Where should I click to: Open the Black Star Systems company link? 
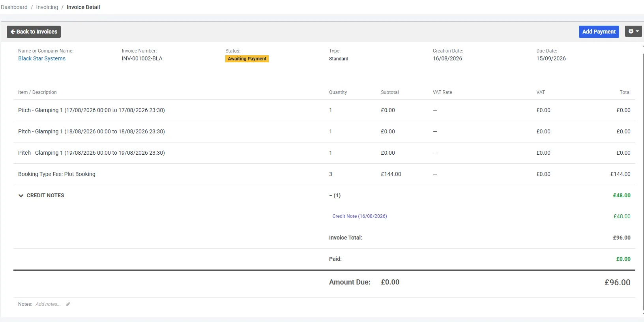(x=42, y=58)
